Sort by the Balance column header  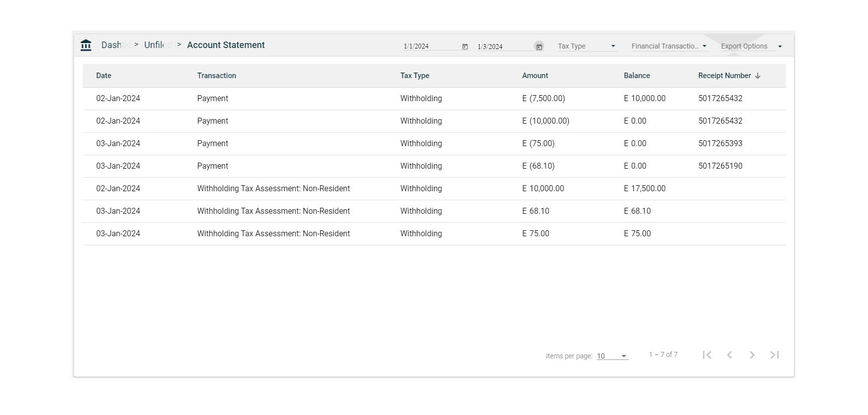[x=636, y=76]
